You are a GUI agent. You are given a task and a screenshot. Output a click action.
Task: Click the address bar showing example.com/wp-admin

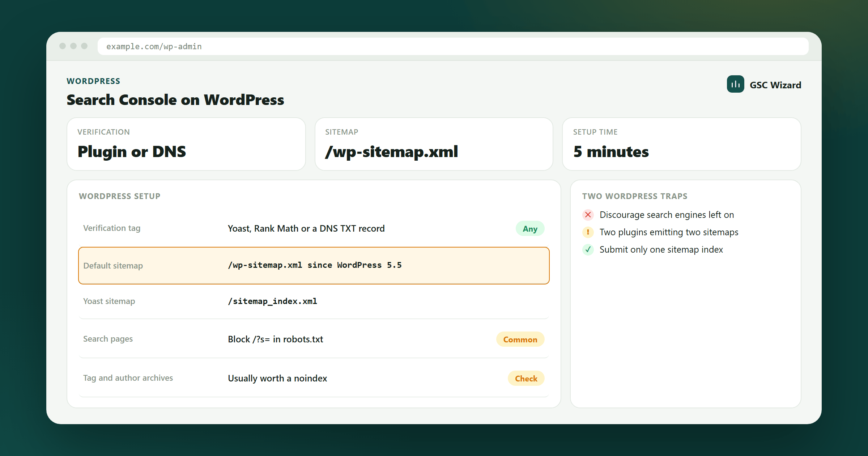pyautogui.click(x=453, y=46)
